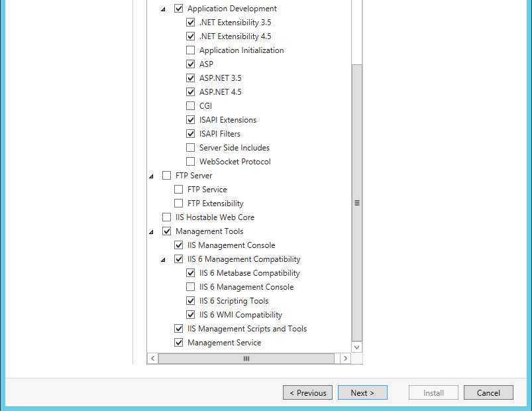
Task: Click the vertical scrollbar down arrow
Action: tap(357, 347)
